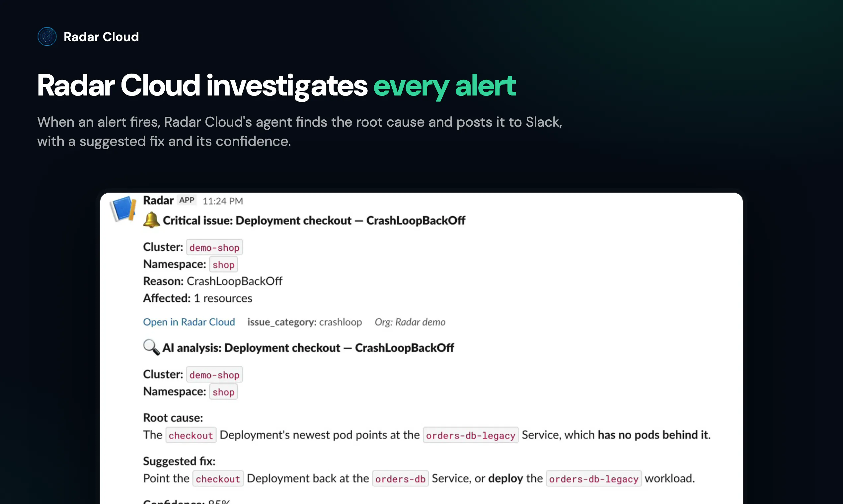Click the 'orders-db' tag in Suggested fix
The image size is (843, 504).
coord(400,478)
